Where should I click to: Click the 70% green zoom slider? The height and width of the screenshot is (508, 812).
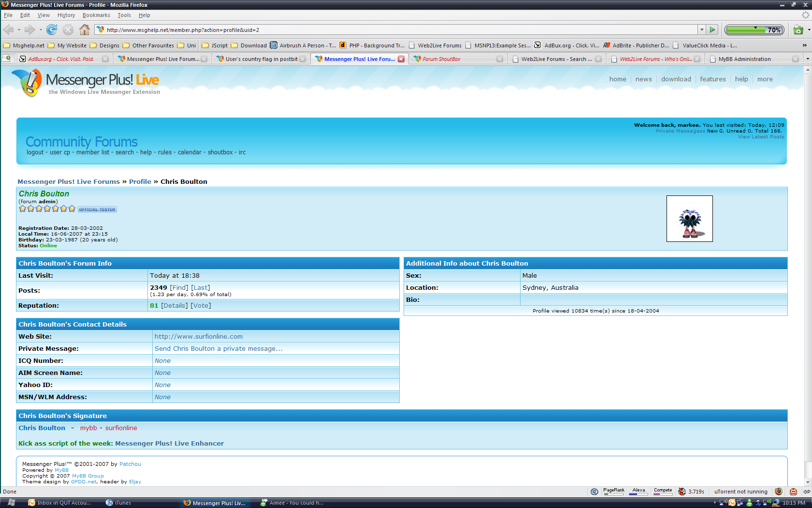click(754, 30)
